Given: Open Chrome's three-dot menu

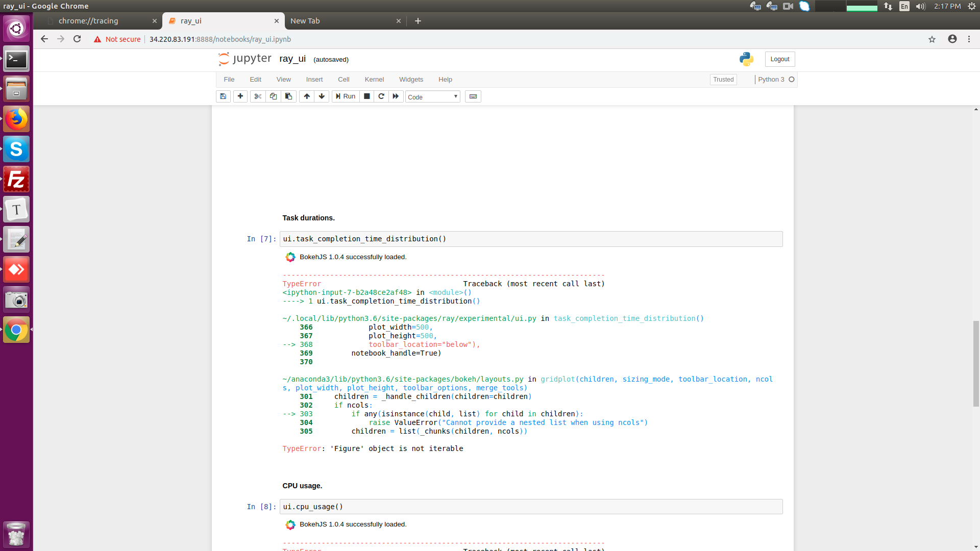Looking at the screenshot, I should point(969,39).
